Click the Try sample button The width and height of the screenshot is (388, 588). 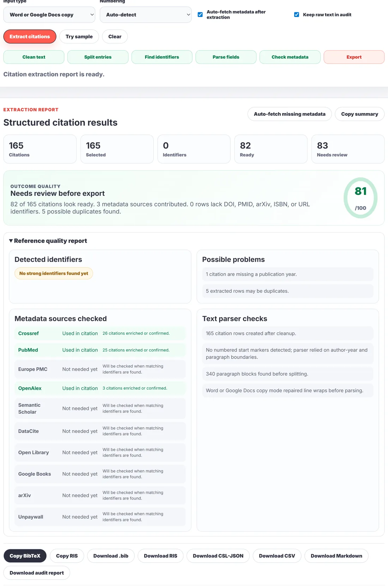(x=79, y=37)
